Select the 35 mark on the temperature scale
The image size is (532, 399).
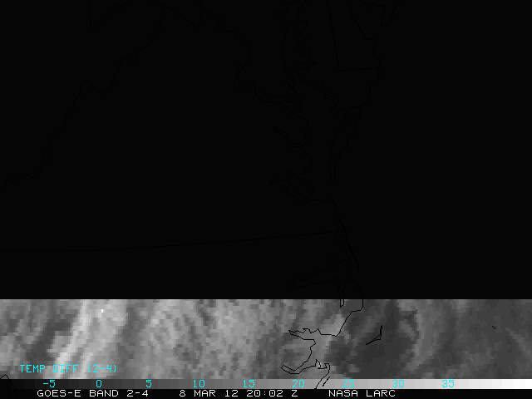click(447, 384)
